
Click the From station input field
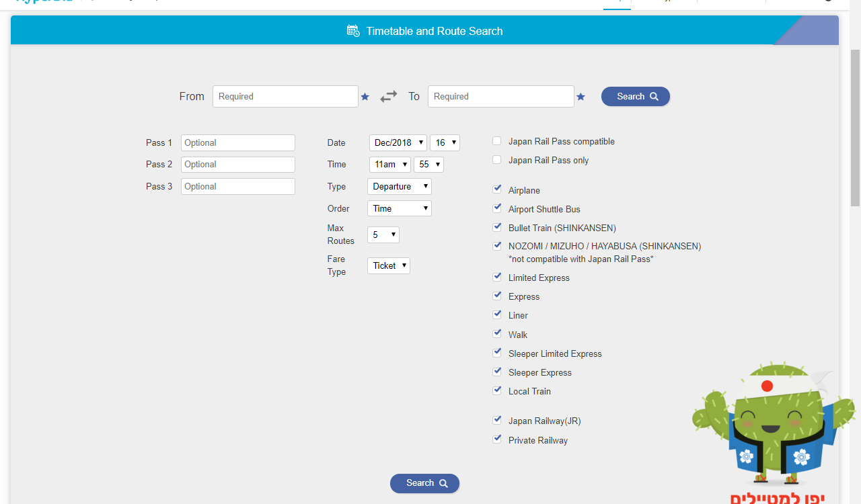coord(285,97)
